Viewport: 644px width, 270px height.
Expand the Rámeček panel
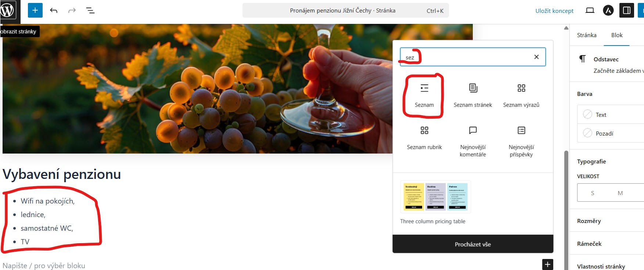pyautogui.click(x=589, y=244)
